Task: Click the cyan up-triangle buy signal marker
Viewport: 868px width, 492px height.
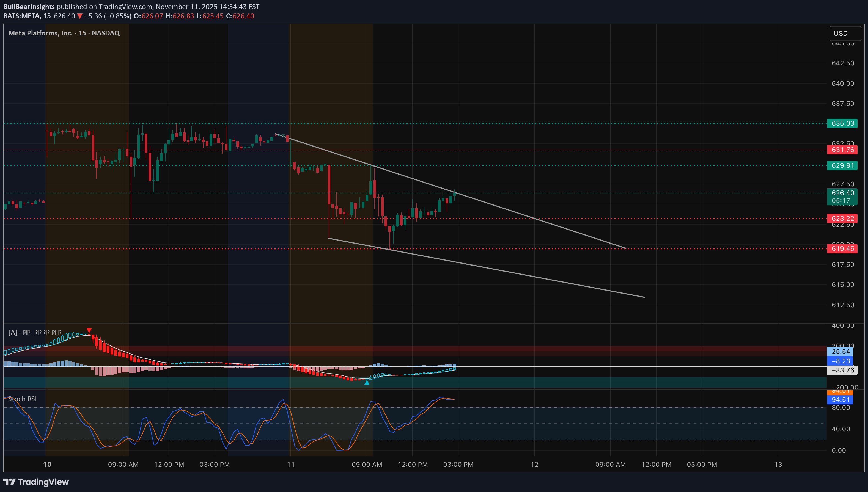Action: (x=367, y=383)
